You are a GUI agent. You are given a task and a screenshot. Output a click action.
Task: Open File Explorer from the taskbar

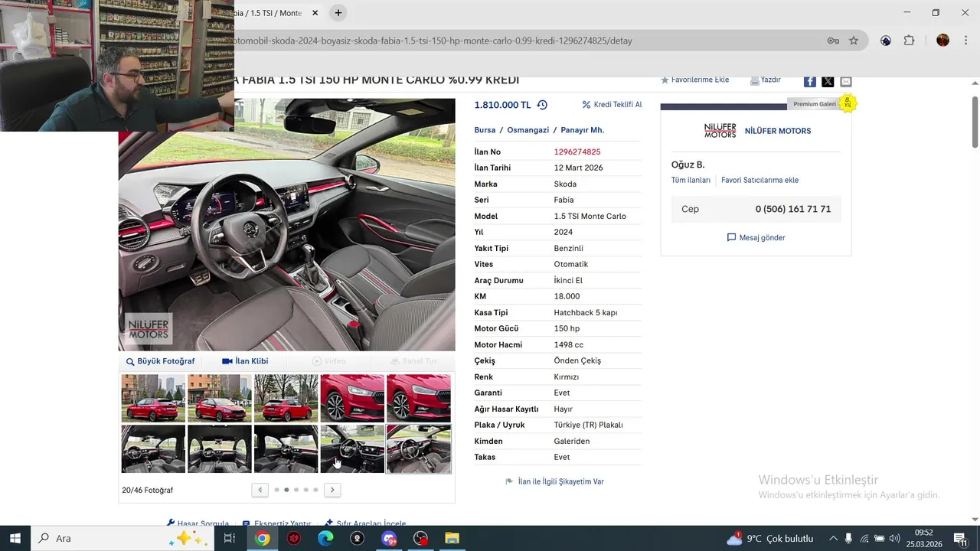[x=452, y=538]
